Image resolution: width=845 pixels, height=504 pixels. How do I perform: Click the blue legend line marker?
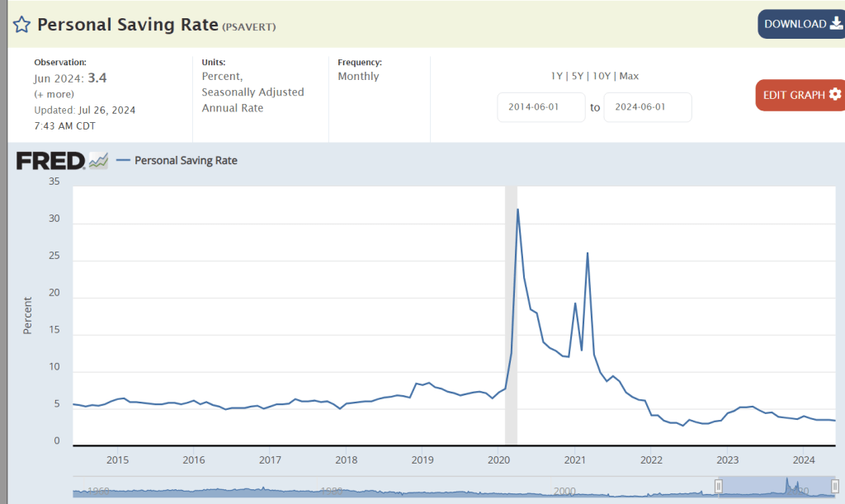pos(123,161)
